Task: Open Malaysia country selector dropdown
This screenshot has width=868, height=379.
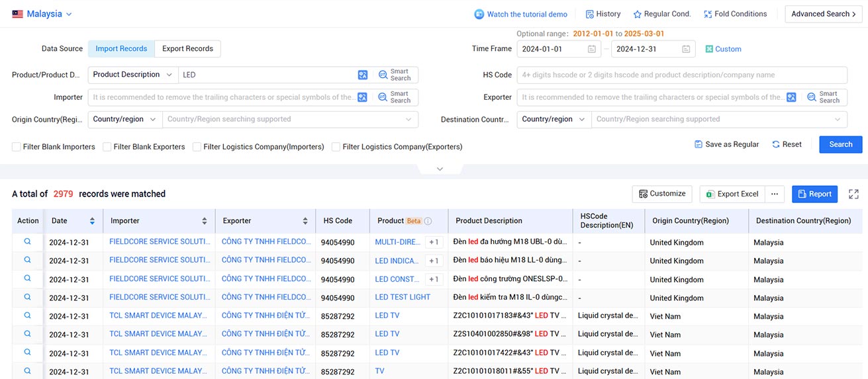Action: click(42, 14)
